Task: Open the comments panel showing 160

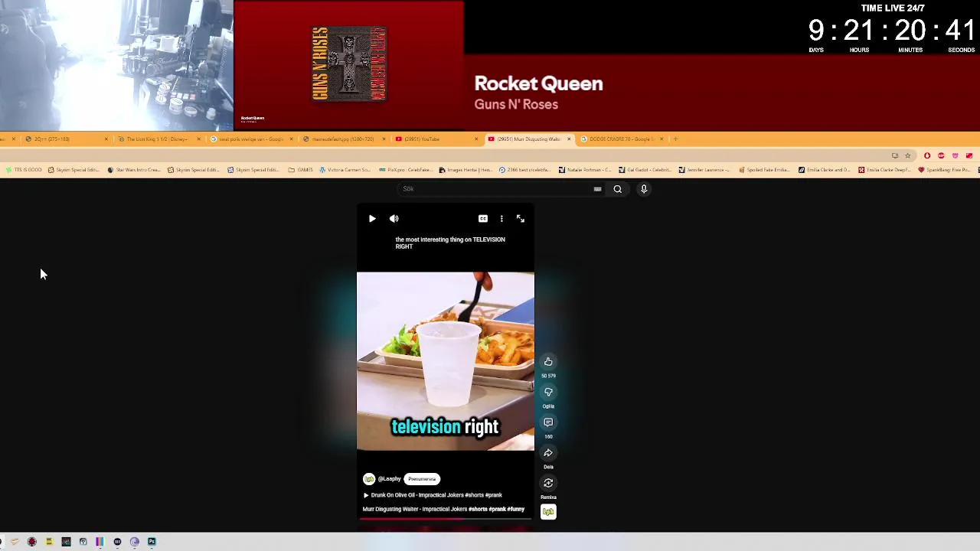Action: coord(548,422)
